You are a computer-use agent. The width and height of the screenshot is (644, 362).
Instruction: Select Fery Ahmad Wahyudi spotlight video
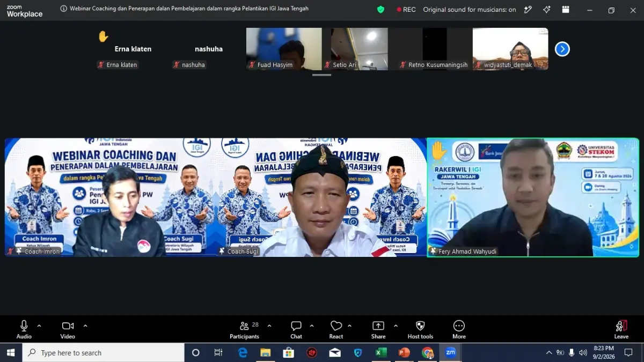pos(533,197)
